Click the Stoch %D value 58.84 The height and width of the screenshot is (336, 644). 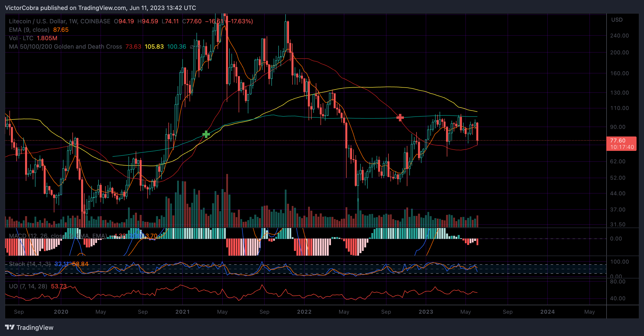80,264
